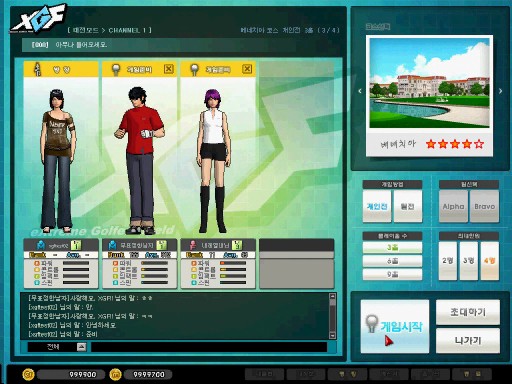Image resolution: width=512 pixels, height=384 pixels.
Task: Choose the Alpha team tab
Action: [x=453, y=206]
